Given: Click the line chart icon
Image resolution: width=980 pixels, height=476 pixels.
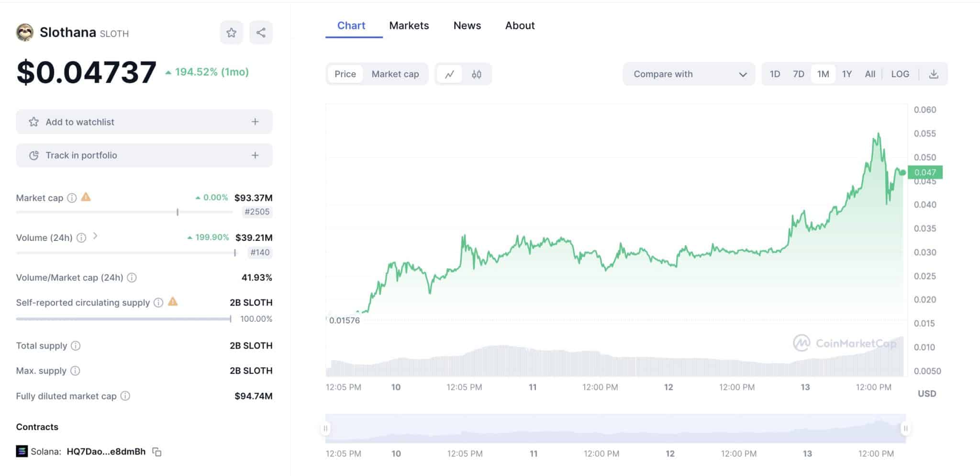Looking at the screenshot, I should click(x=450, y=74).
